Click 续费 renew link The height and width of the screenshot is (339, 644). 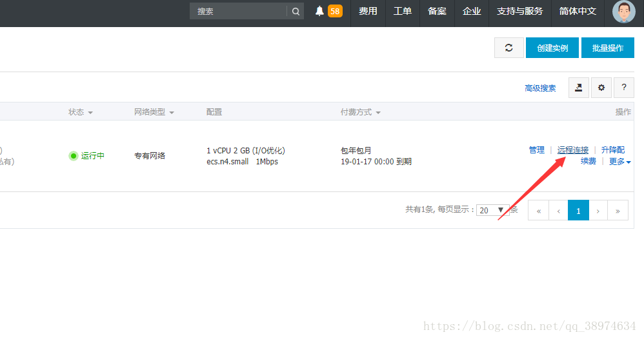tap(588, 161)
